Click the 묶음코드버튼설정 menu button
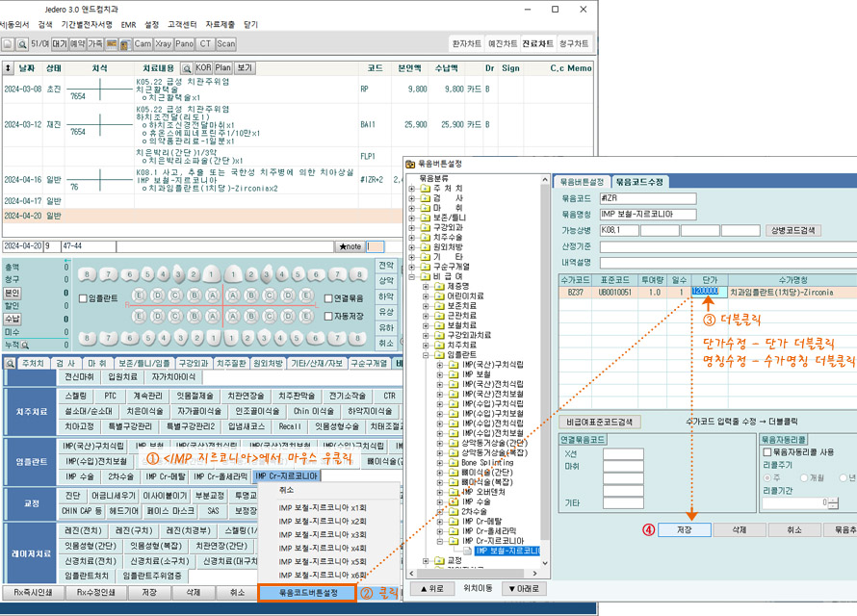 [308, 593]
